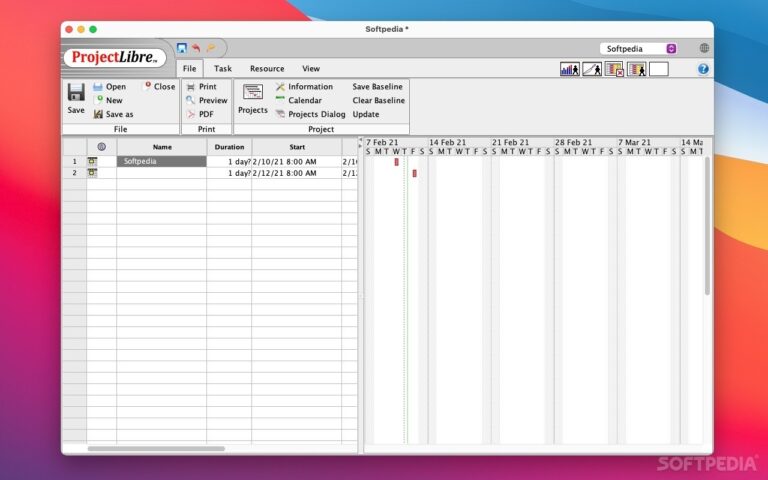
Task: Show the resource histogram view icon
Action: pyautogui.click(x=570, y=69)
